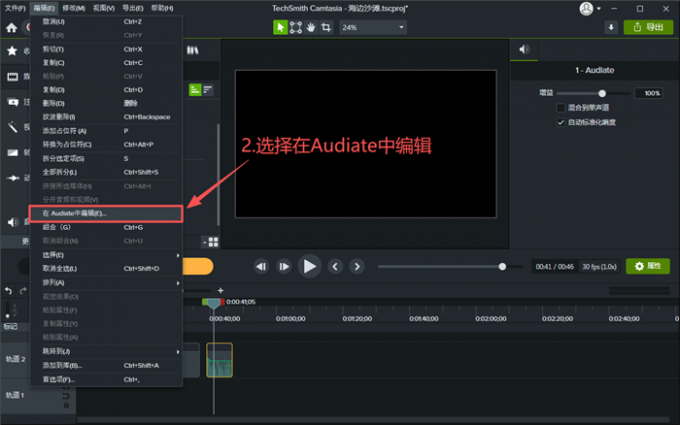This screenshot has width=680, height=425.
Task: Step back one frame
Action: 261,266
